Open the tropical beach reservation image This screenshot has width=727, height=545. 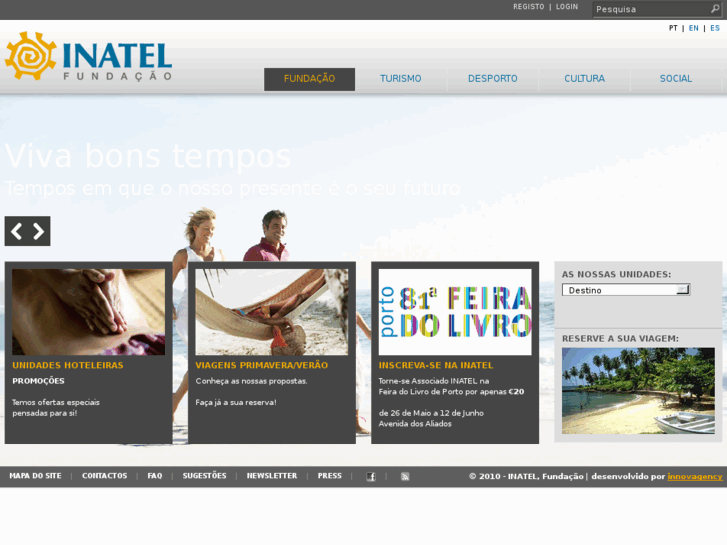(x=638, y=391)
